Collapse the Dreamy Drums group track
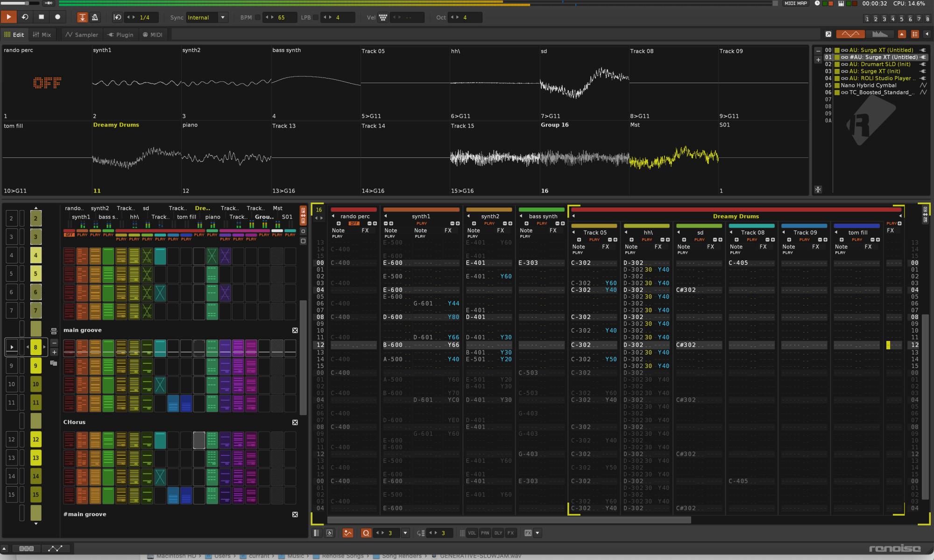Image resolution: width=934 pixels, height=560 pixels. point(573,216)
